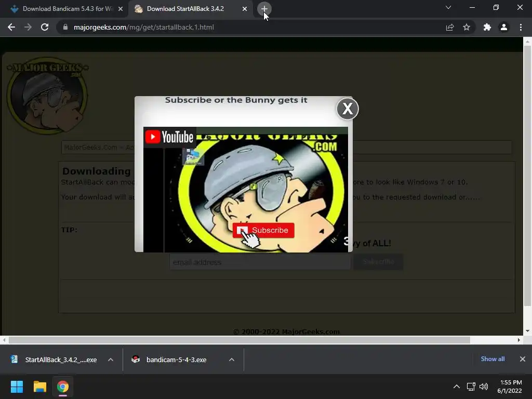Open tab search dropdown arrow

448,7
